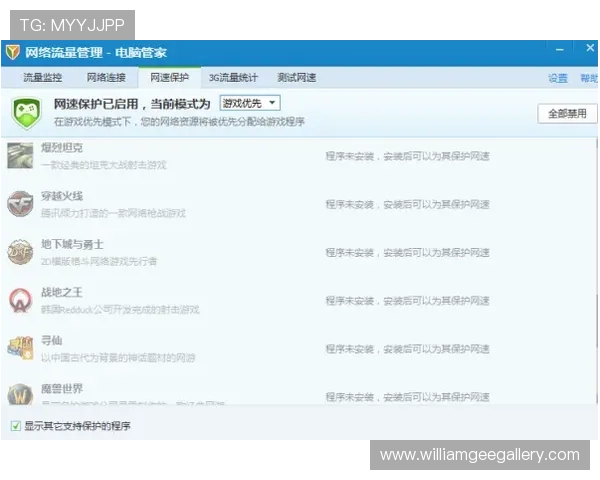
Task: Select the 网速保护 tab
Action: click(170, 78)
